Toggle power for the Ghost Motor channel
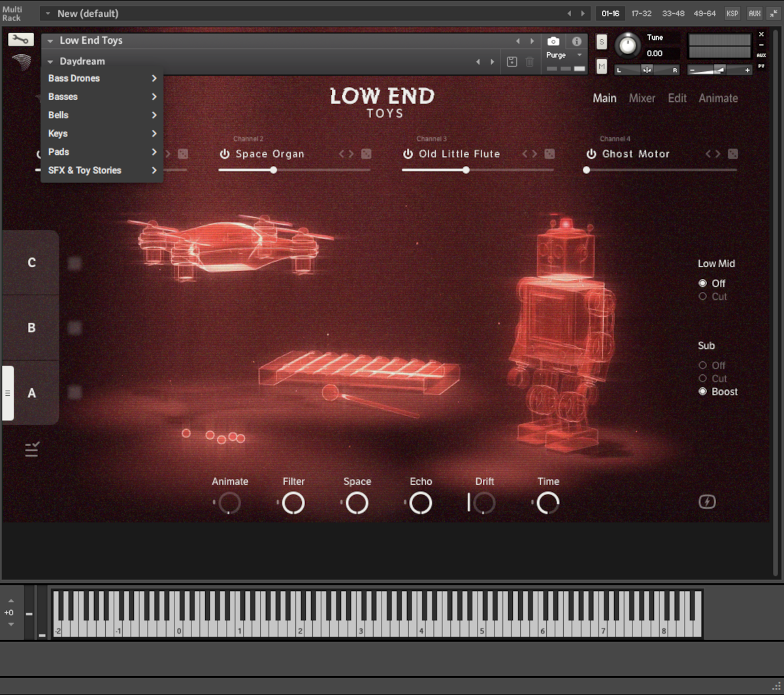The width and height of the screenshot is (784, 695). tap(591, 154)
